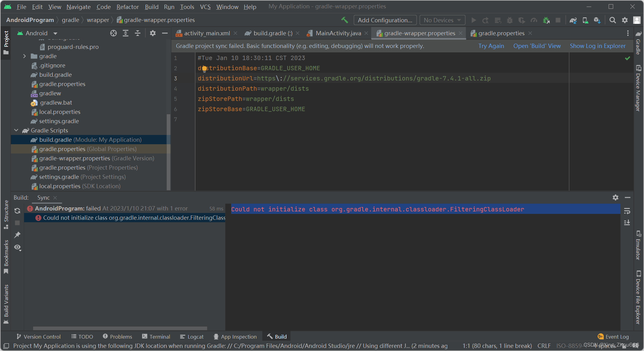Image resolution: width=644 pixels, height=351 pixels.
Task: Click Try Again to retry Gradle sync
Action: pos(491,46)
